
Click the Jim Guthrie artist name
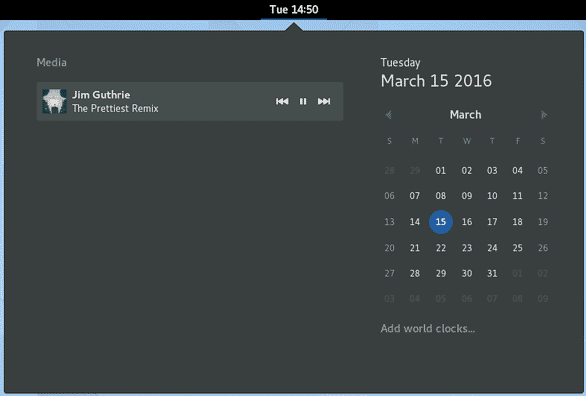[x=101, y=95]
